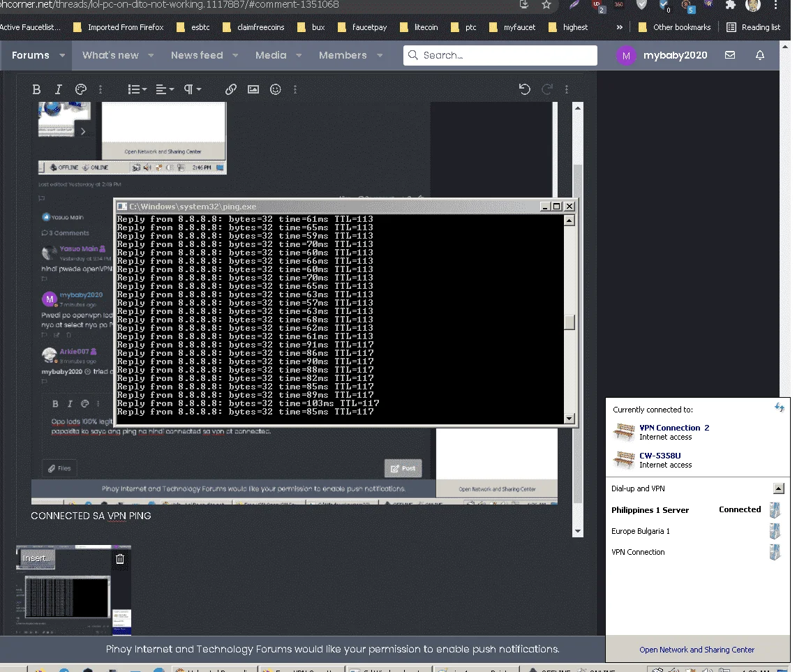Open the Other bookmarks folder

pyautogui.click(x=674, y=27)
